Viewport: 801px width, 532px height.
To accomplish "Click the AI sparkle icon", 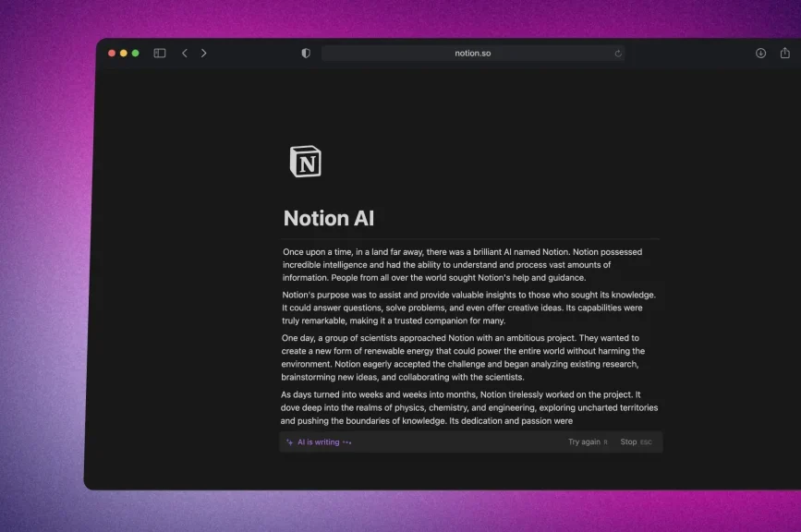I will (x=289, y=442).
